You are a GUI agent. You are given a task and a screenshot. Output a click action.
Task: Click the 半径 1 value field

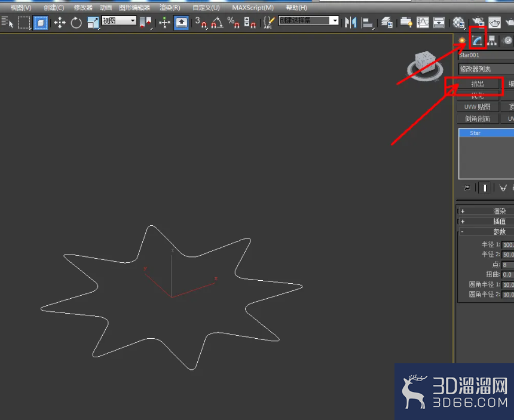click(508, 245)
